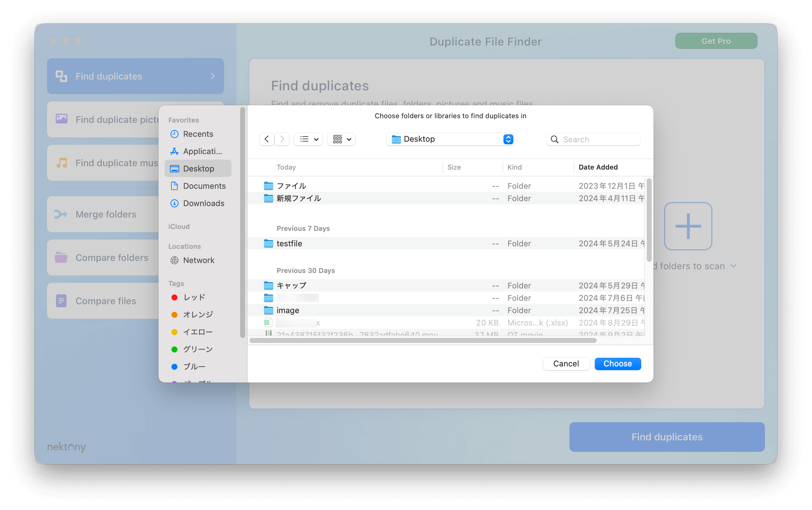Click the Documents page icon
Image resolution: width=812 pixels, height=510 pixels.
pyautogui.click(x=174, y=186)
